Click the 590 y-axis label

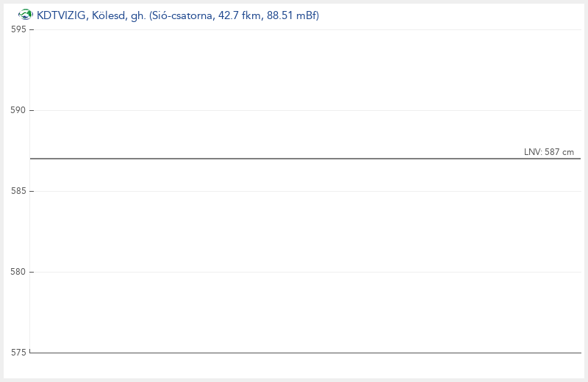pos(17,110)
